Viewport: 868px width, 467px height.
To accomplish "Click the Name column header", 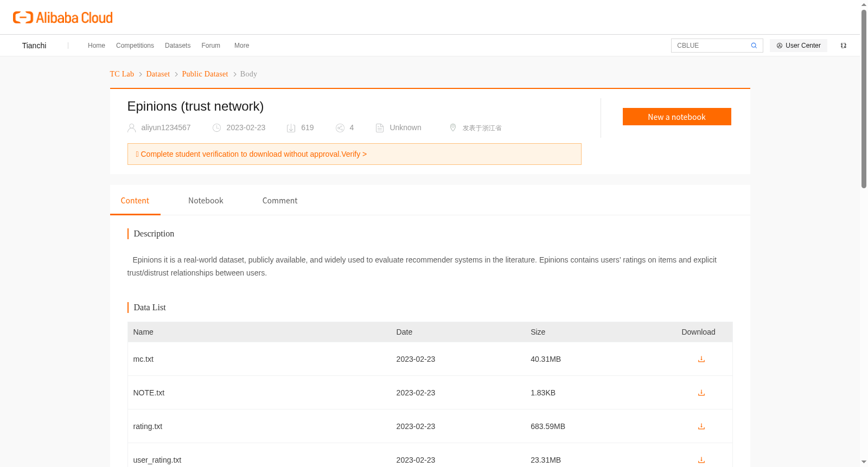I will coord(143,332).
